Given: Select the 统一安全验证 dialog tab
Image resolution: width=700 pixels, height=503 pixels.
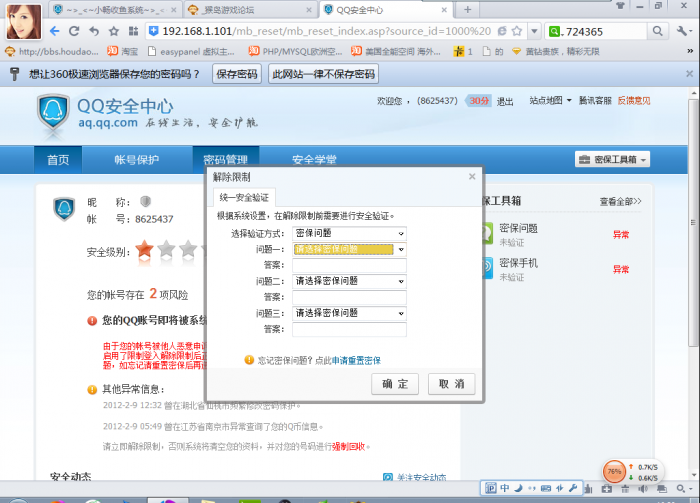Looking at the screenshot, I should point(244,197).
